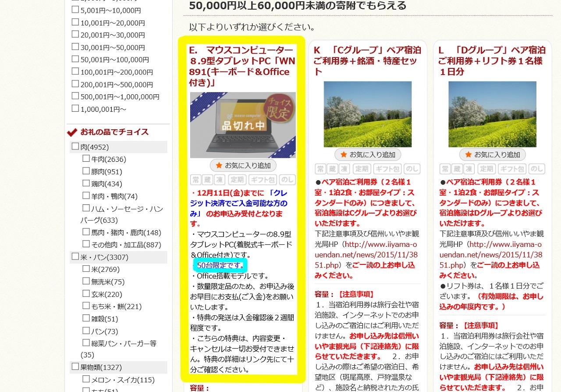Click the 常 badge on the mouse computer card
Viewport: 561px width, 392px height.
point(195,179)
